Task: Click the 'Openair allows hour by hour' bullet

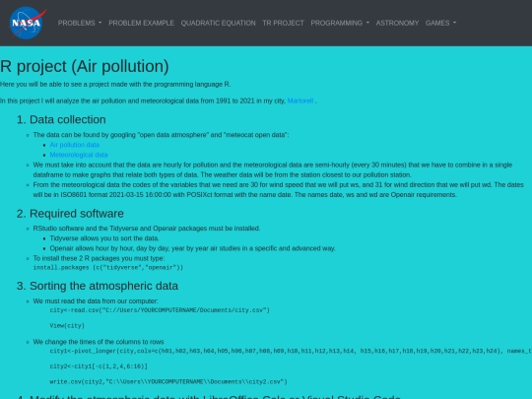Action: 192,248
